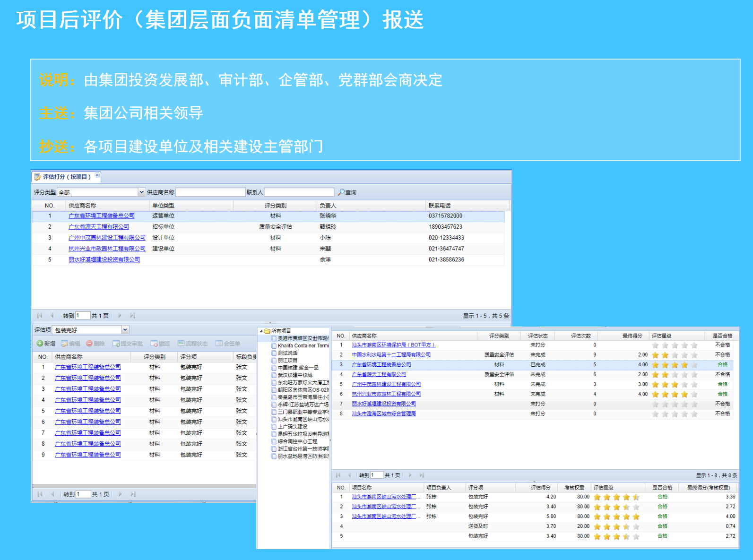Screen dimensions: 753x560
Task: Go to next page in lower-left pager
Action: pos(120,494)
